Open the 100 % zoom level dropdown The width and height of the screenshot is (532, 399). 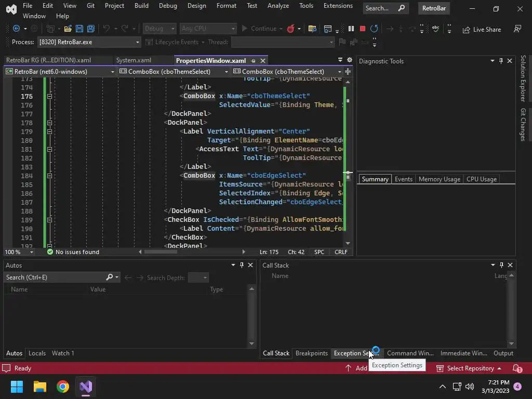coord(19,252)
